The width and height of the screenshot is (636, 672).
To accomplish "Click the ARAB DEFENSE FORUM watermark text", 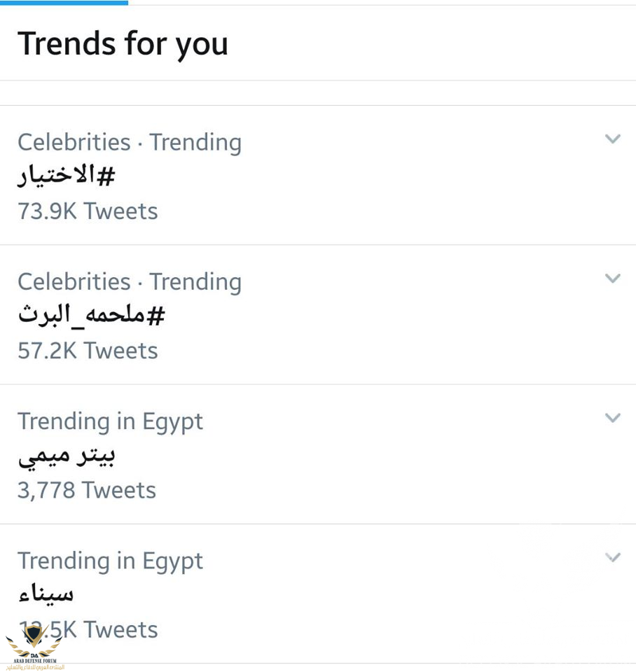I will point(35,661).
